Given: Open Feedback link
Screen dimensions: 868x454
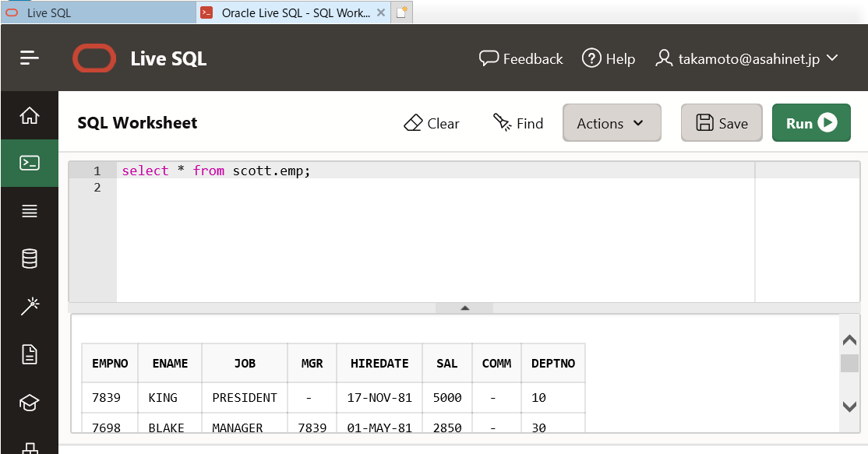Looking at the screenshot, I should 521,58.
